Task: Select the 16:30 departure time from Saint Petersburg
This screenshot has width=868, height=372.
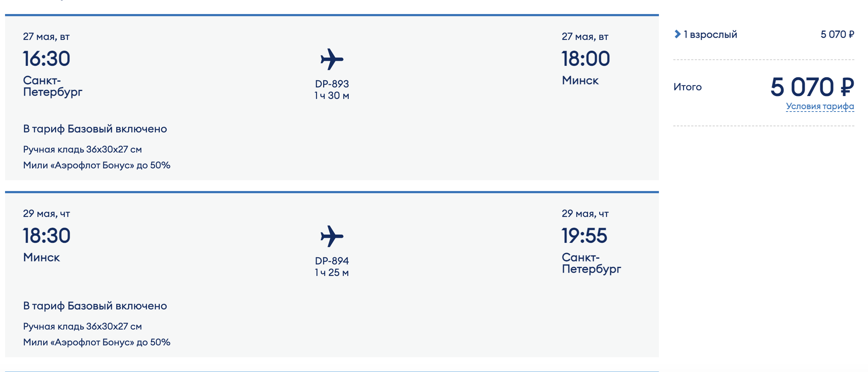Action: 46,59
